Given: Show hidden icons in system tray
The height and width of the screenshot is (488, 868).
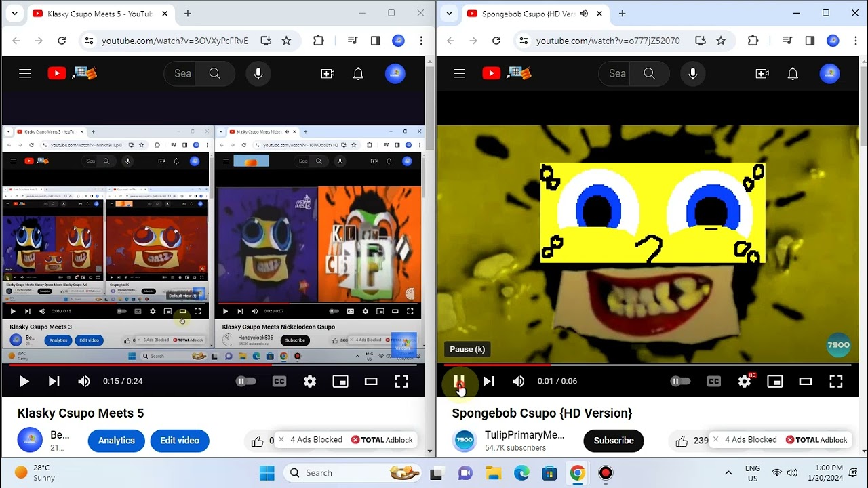Looking at the screenshot, I should pos(728,473).
